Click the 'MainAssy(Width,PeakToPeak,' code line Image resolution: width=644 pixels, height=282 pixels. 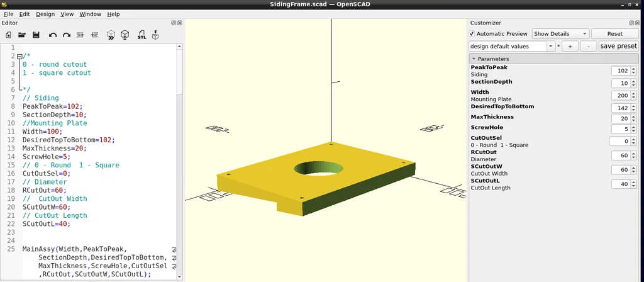(75, 249)
